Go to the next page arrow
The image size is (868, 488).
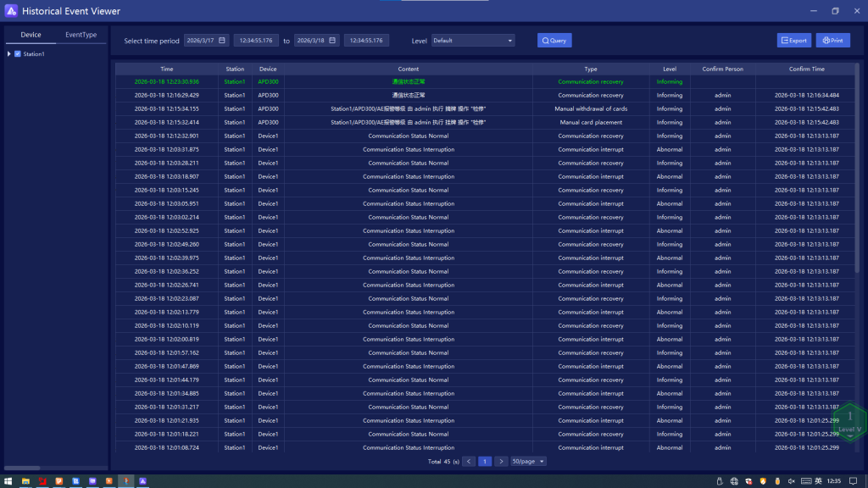coord(501,462)
